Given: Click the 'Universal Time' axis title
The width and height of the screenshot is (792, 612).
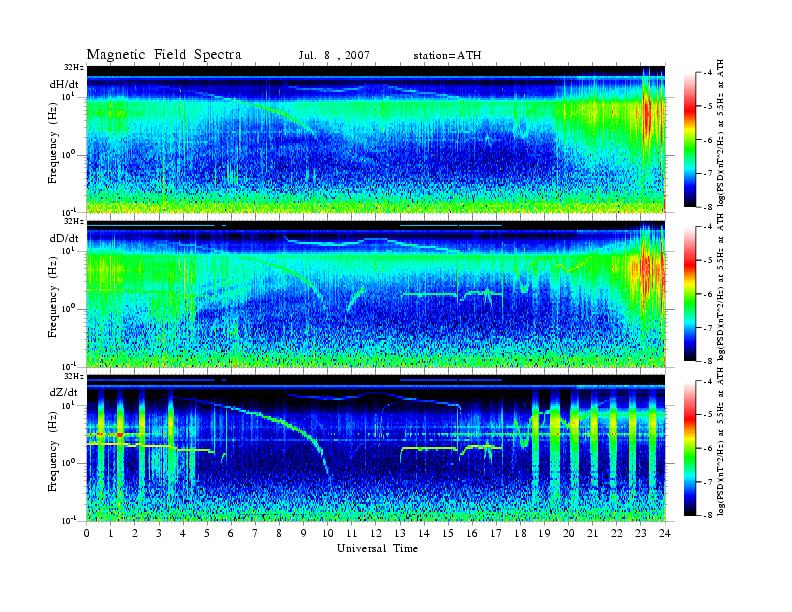Looking at the screenshot, I should (x=377, y=548).
